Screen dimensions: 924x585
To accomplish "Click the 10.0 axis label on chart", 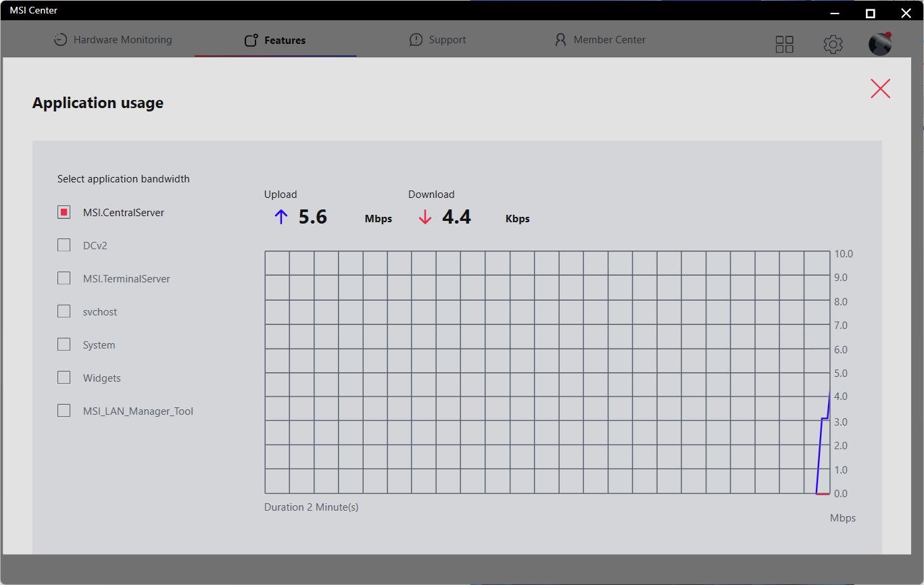I will [x=844, y=254].
